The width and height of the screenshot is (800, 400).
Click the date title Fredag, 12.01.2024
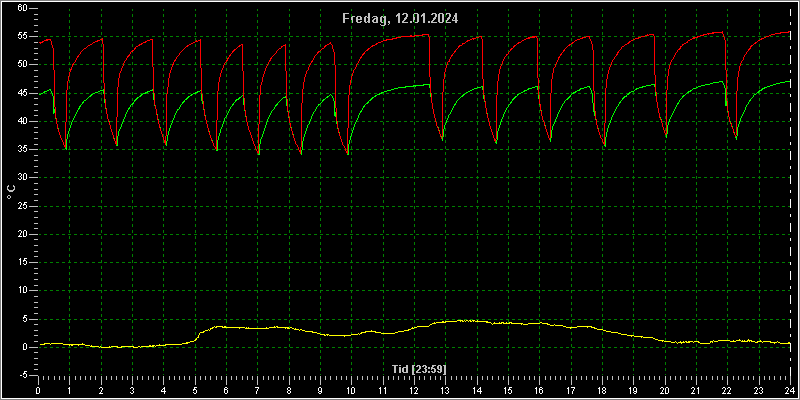400,19
